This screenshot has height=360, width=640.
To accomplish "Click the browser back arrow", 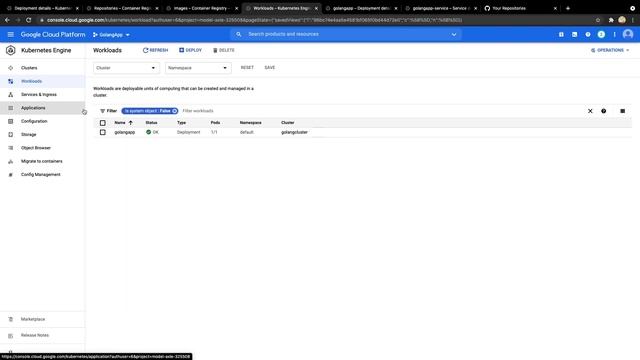I will pos(7,20).
